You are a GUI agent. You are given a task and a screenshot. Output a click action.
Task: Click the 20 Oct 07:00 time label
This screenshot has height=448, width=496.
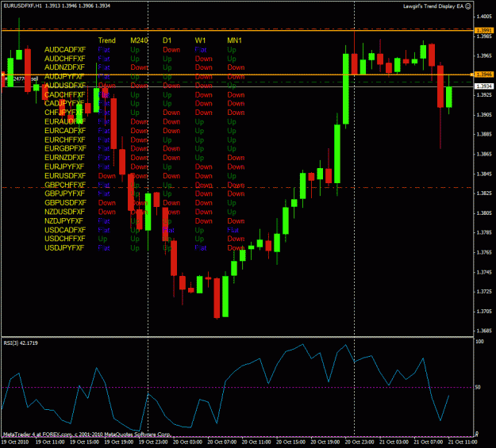pos(222,442)
